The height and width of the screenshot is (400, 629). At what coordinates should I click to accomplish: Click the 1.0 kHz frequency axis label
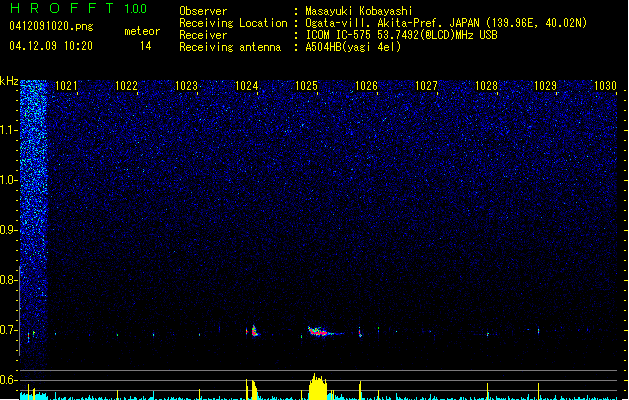coord(8,180)
